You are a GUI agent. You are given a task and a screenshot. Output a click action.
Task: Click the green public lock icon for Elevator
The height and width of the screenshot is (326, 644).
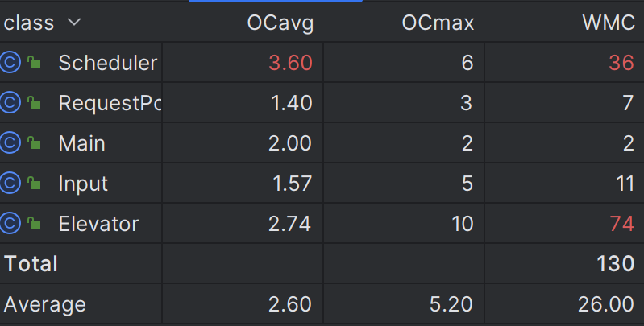click(34, 223)
